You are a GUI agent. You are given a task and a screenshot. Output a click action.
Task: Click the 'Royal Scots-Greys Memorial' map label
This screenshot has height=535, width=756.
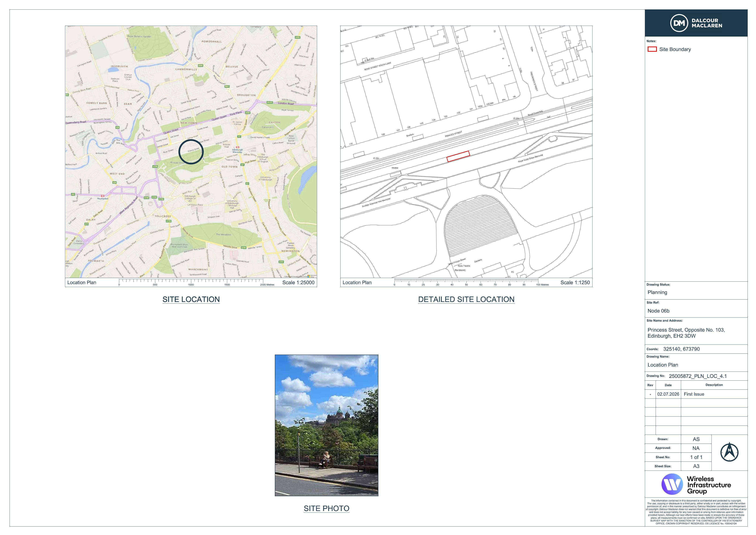[530, 158]
